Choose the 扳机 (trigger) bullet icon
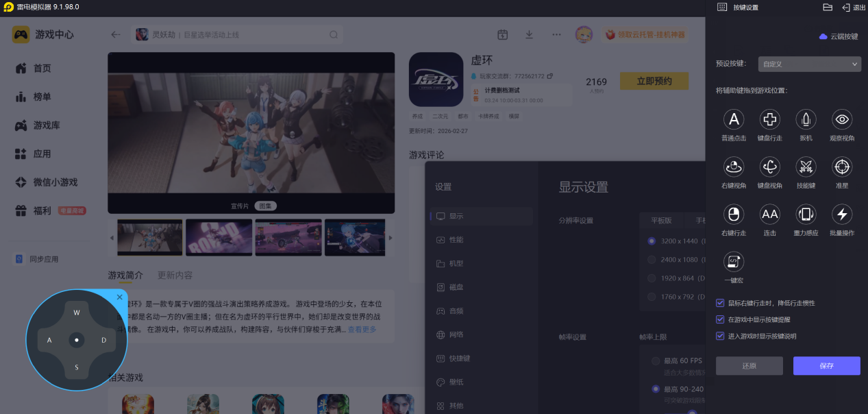The width and height of the screenshot is (868, 414). (806, 120)
